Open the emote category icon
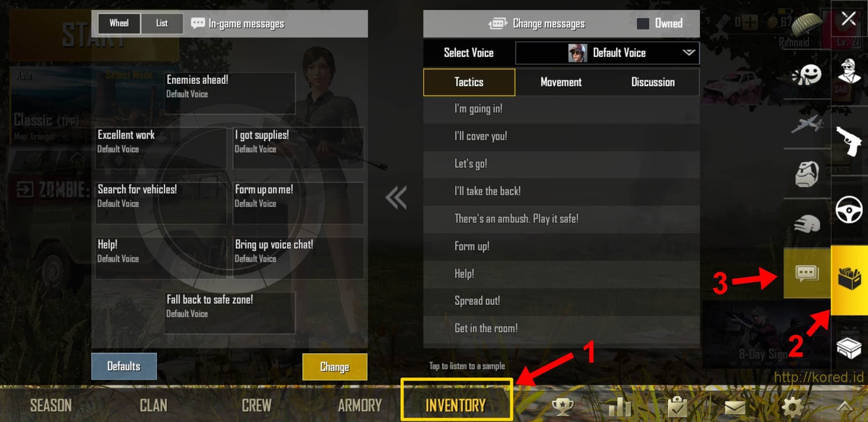 [x=807, y=75]
